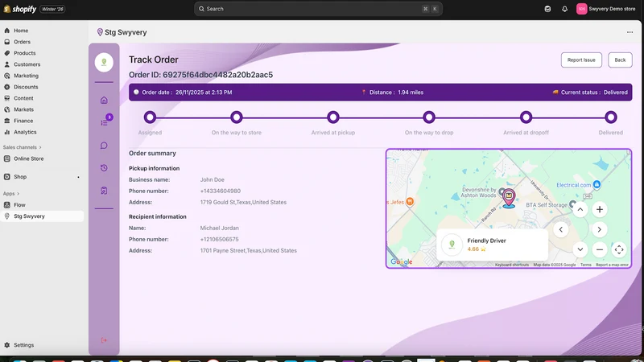Open the clipboard report icon in purple sidebar
This screenshot has height=362, width=644.
coord(104,191)
